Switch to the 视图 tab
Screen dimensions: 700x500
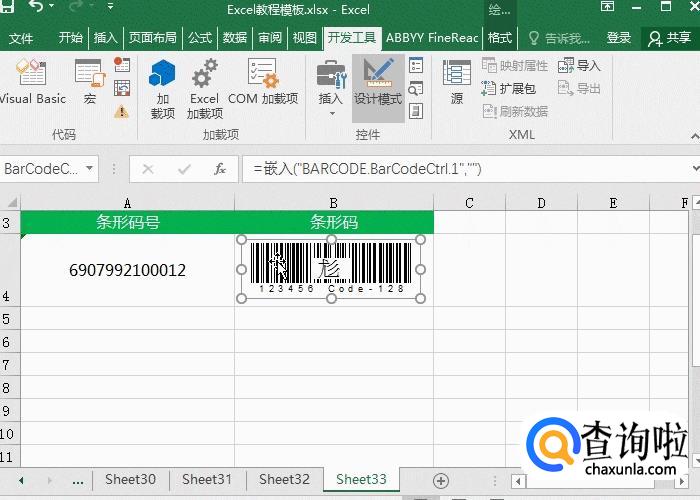point(304,38)
